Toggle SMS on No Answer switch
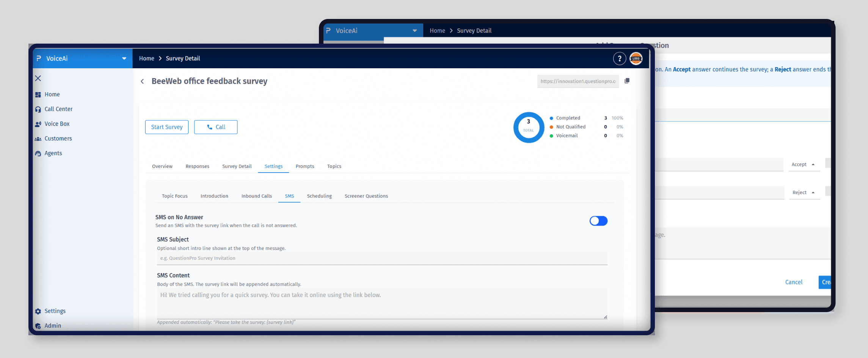 [x=598, y=221]
